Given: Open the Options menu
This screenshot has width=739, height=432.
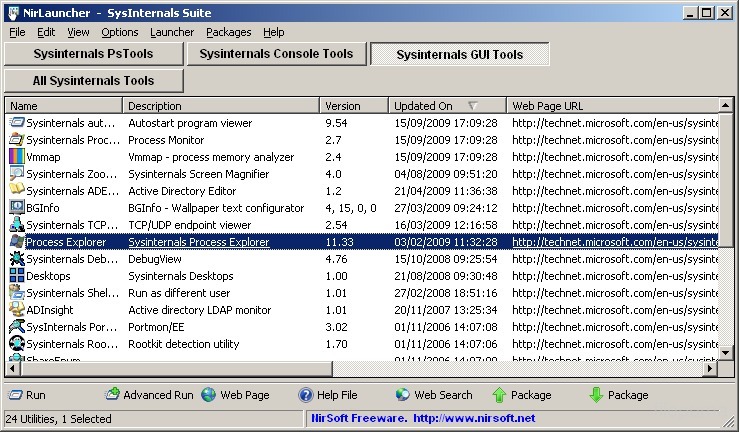Looking at the screenshot, I should point(119,32).
